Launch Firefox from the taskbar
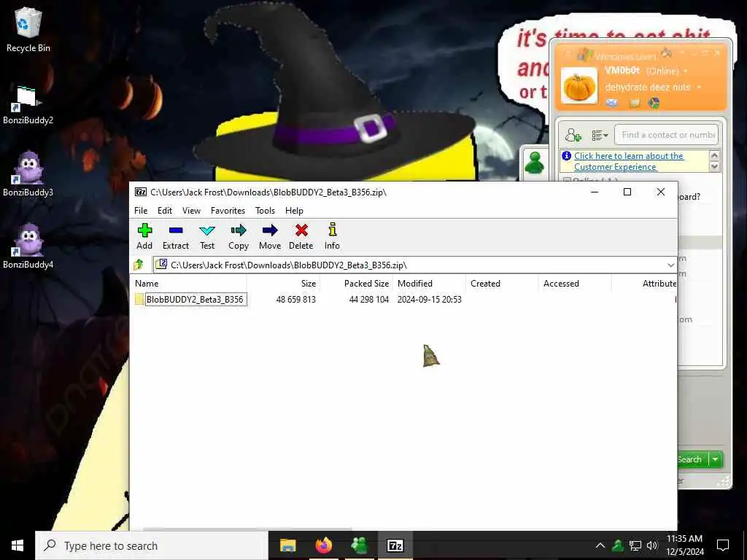The height and width of the screenshot is (560, 747). click(323, 545)
